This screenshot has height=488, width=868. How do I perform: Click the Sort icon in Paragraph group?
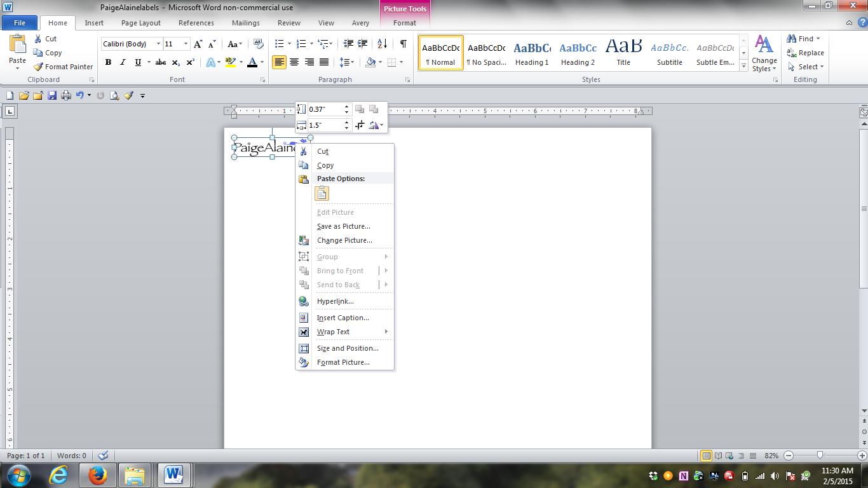click(382, 44)
